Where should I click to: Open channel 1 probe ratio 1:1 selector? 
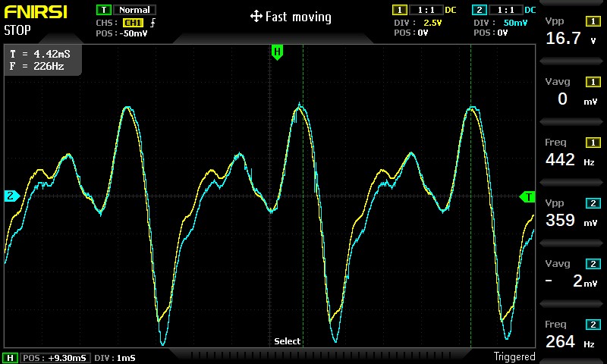coord(423,11)
